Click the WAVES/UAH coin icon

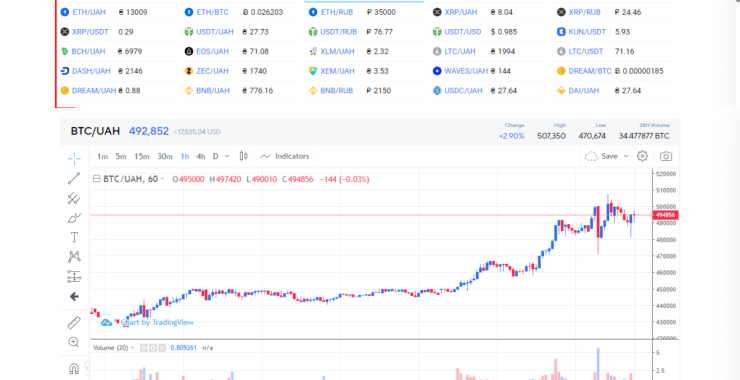pos(437,71)
